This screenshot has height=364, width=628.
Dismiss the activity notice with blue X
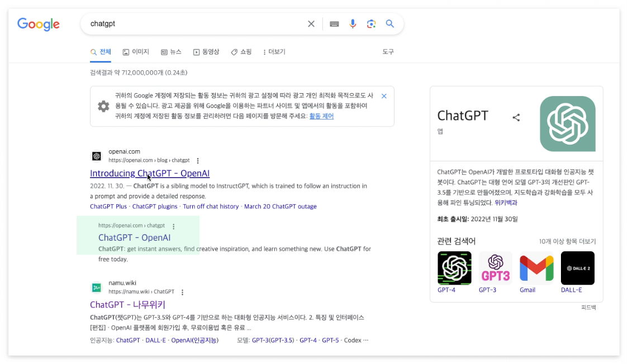point(384,96)
